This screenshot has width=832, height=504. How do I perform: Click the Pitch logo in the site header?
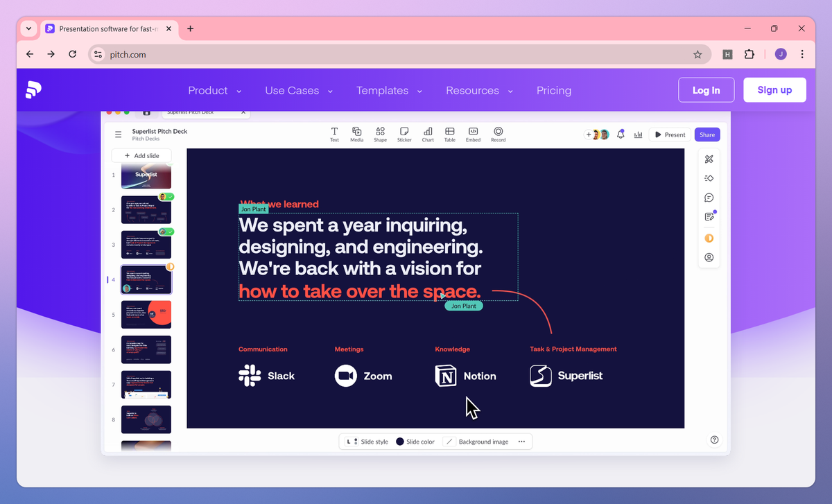tap(34, 90)
